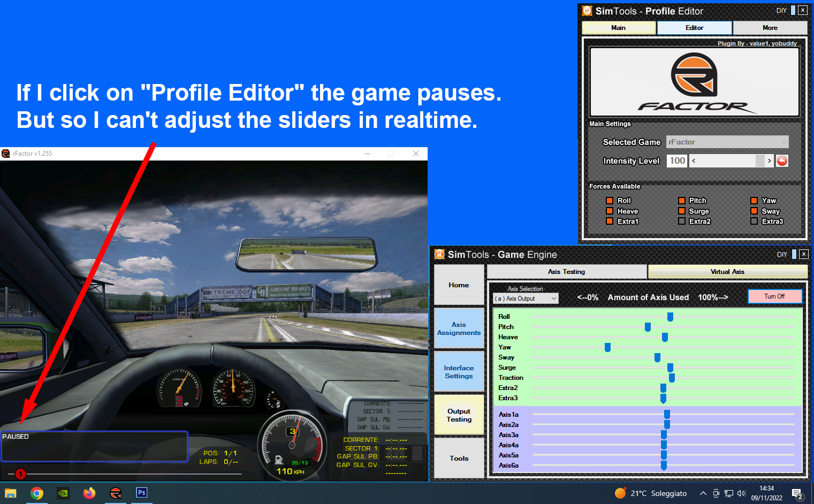The image size is (814, 504).
Task: Select the Axis Testing tab
Action: [567, 272]
